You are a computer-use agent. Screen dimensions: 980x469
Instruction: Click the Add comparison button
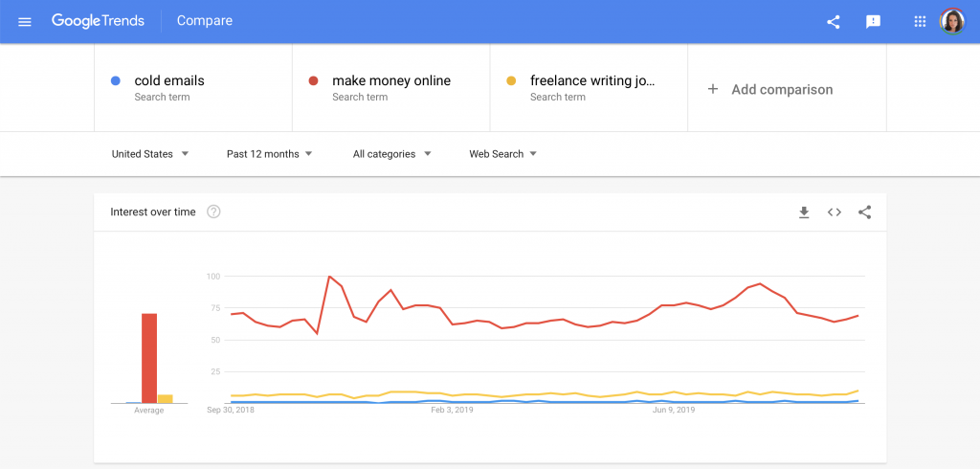click(781, 89)
